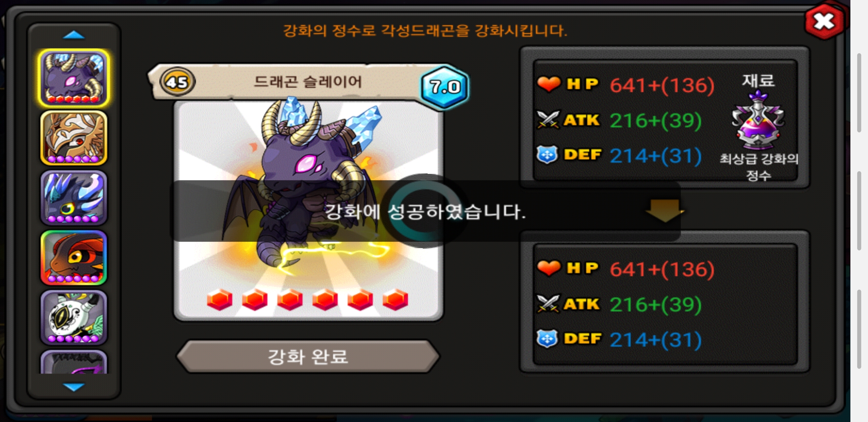Move the dragon list down with blue arrow
This screenshot has width=868, height=422.
pos(74,387)
